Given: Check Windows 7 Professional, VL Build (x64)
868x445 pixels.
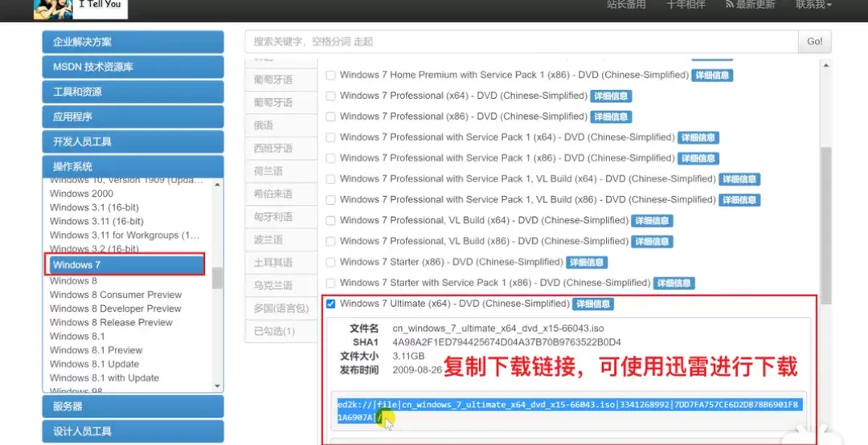Looking at the screenshot, I should pyautogui.click(x=330, y=221).
